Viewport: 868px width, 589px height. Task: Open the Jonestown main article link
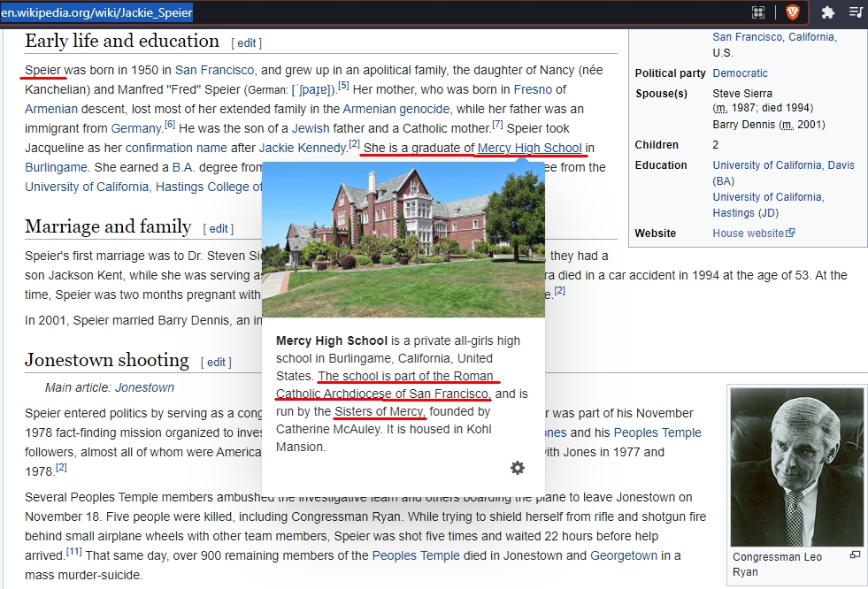click(x=144, y=387)
